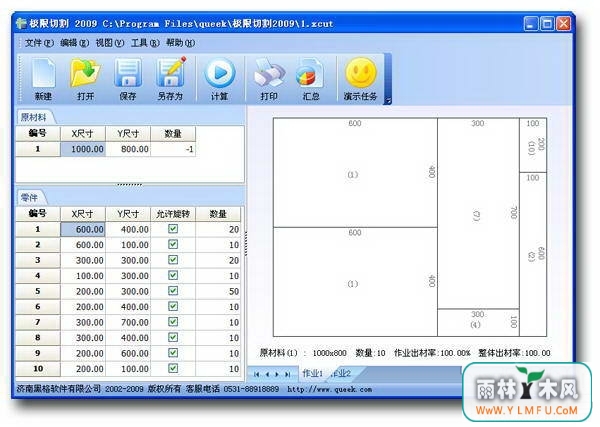600x427 pixels.
Task: Click the 新建 (New) toolbar icon
Action: click(43, 80)
